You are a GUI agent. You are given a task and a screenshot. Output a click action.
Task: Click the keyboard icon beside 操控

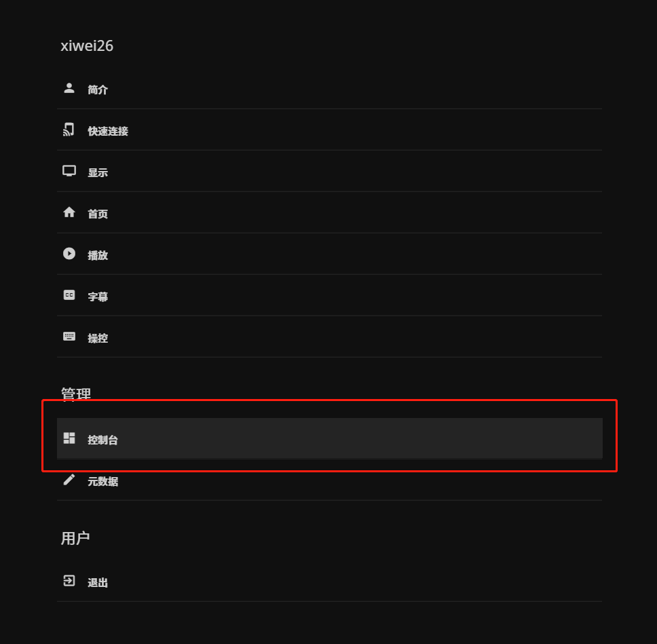point(69,337)
